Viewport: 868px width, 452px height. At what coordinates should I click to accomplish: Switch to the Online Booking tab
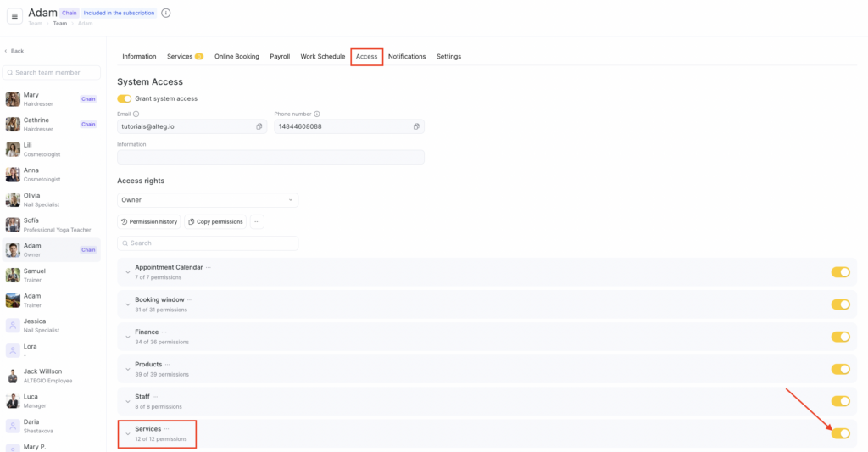point(236,57)
